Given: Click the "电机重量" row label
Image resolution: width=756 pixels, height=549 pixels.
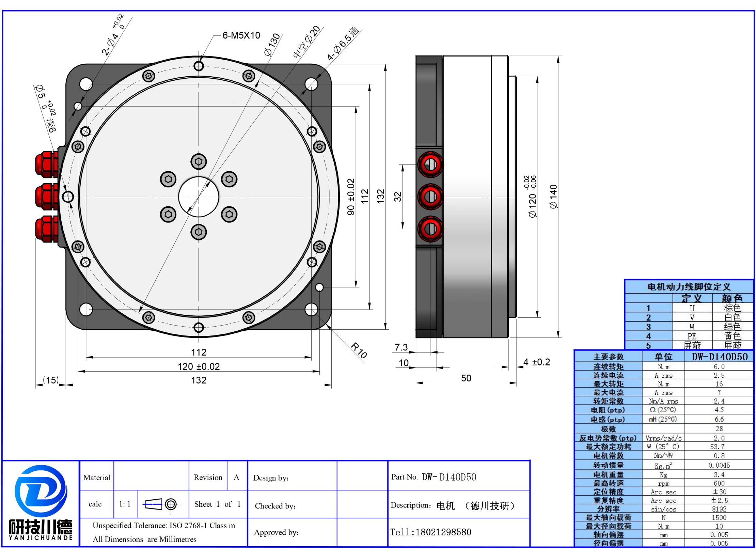Looking at the screenshot, I should click(x=609, y=474).
